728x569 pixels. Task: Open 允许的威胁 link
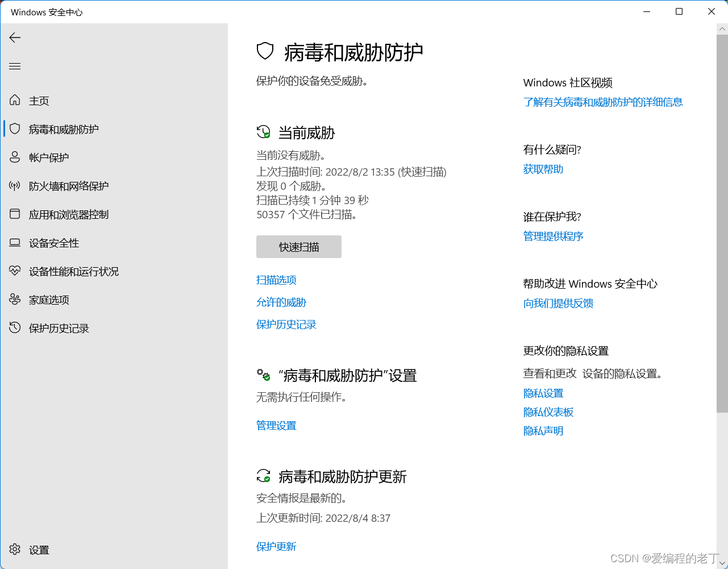(281, 302)
